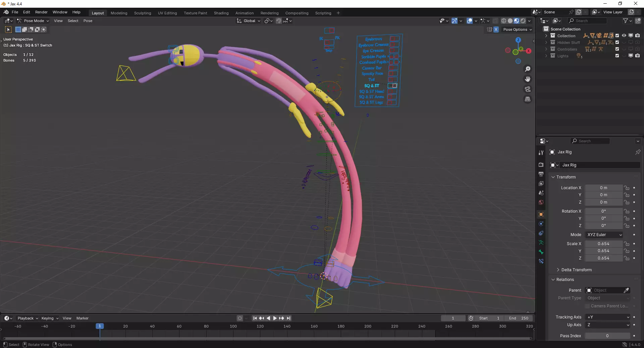This screenshot has height=348, width=644.
Task: Click the zoom view magnifier gizmo
Action: (528, 69)
